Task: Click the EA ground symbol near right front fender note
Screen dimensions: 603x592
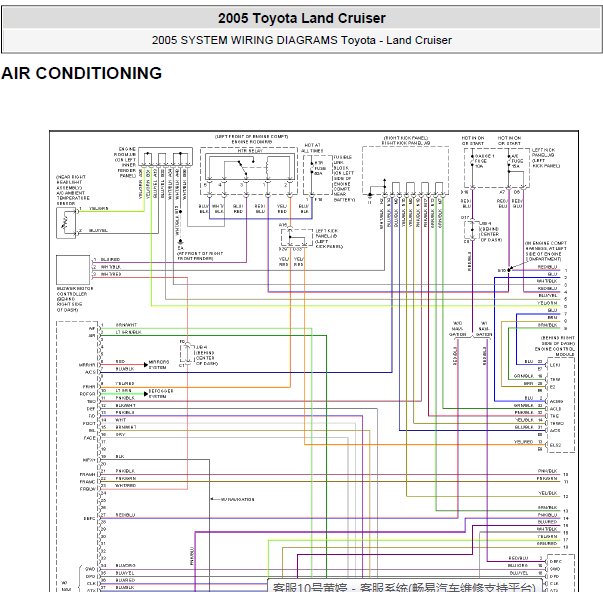Action: tap(180, 242)
